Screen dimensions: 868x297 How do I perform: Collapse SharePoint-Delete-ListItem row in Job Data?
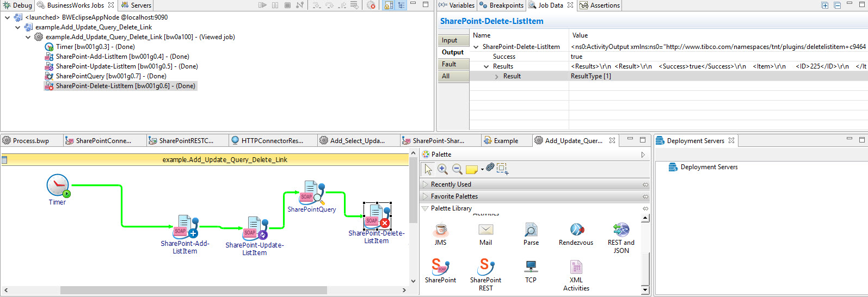[x=476, y=47]
